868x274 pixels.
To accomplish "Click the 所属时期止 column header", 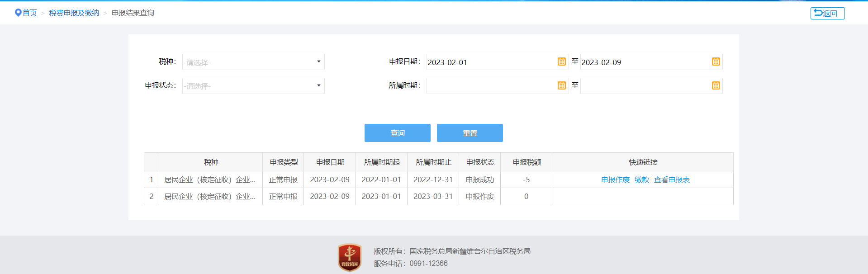I will point(433,162).
